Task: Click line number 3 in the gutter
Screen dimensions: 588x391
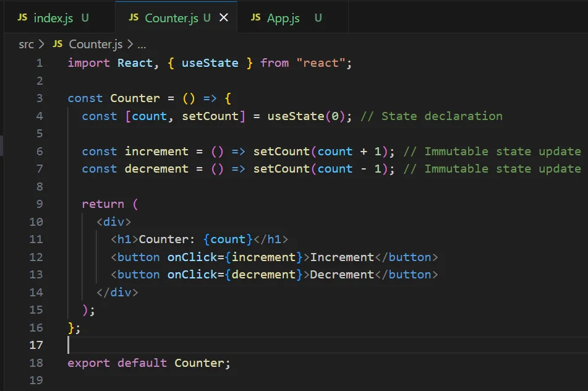Action: 40,98
